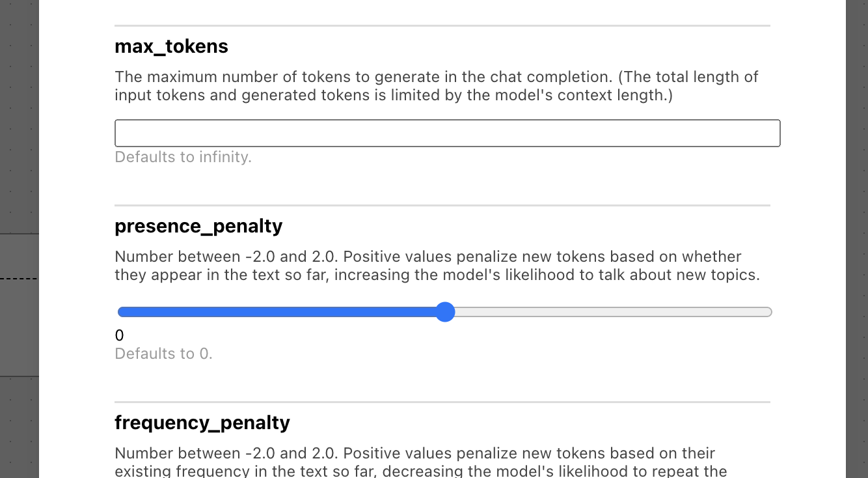Click the slider value "0" readout

point(119,335)
